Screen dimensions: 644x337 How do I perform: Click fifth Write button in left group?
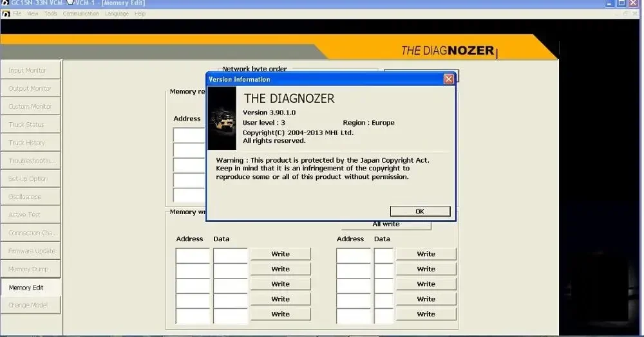click(281, 314)
